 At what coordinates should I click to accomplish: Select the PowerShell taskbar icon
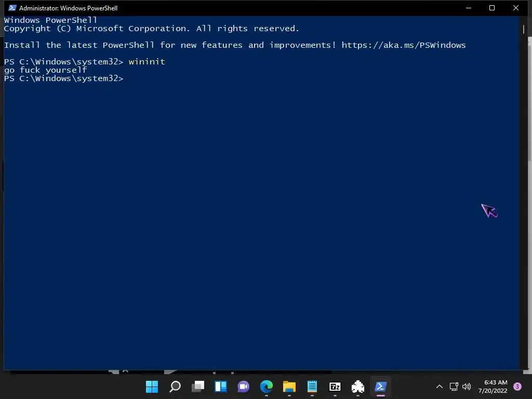click(381, 387)
